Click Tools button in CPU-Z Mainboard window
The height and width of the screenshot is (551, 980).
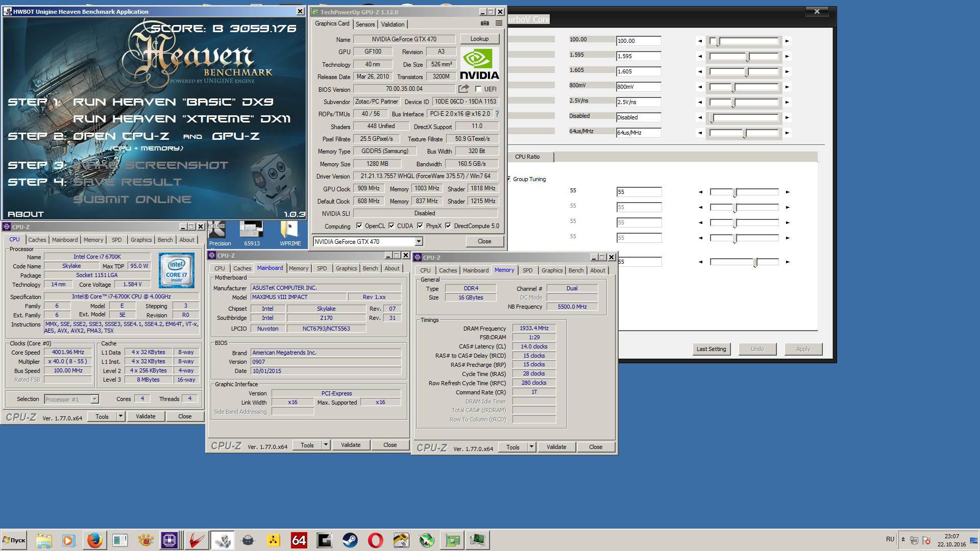(307, 445)
